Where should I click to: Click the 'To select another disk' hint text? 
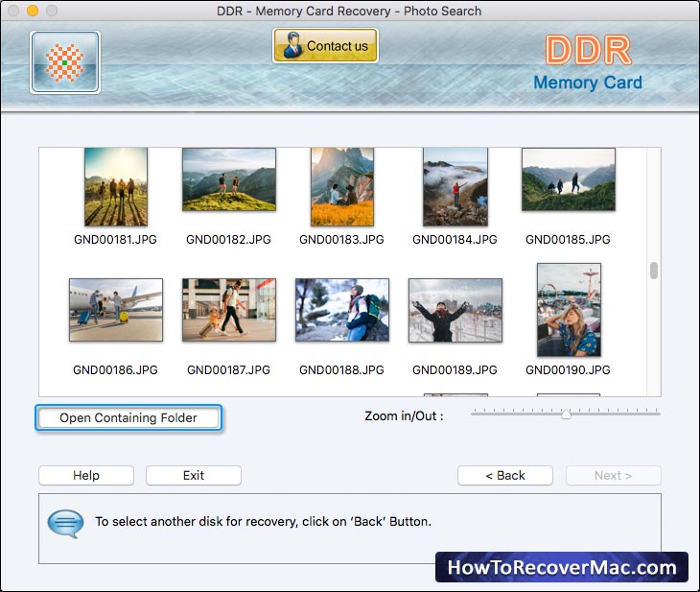(264, 521)
